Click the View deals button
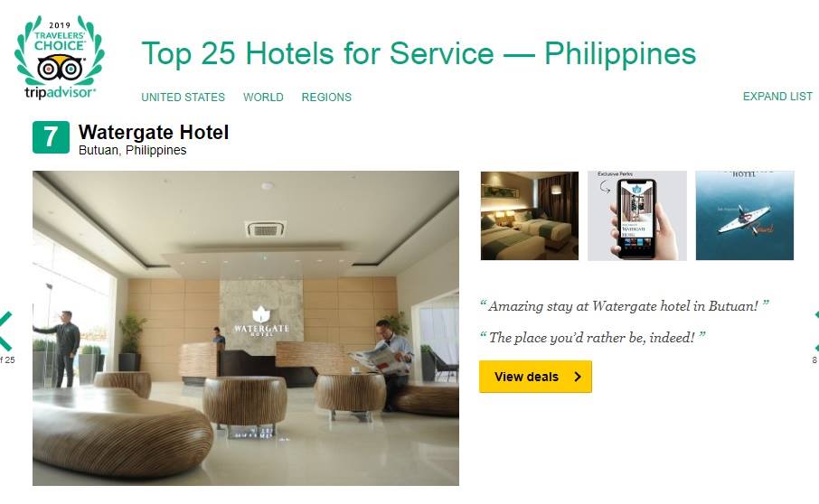This screenshot has width=819, height=504. pyautogui.click(x=535, y=376)
